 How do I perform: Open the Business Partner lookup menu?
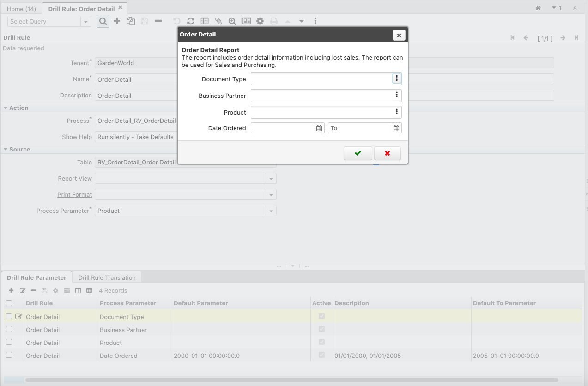point(396,96)
